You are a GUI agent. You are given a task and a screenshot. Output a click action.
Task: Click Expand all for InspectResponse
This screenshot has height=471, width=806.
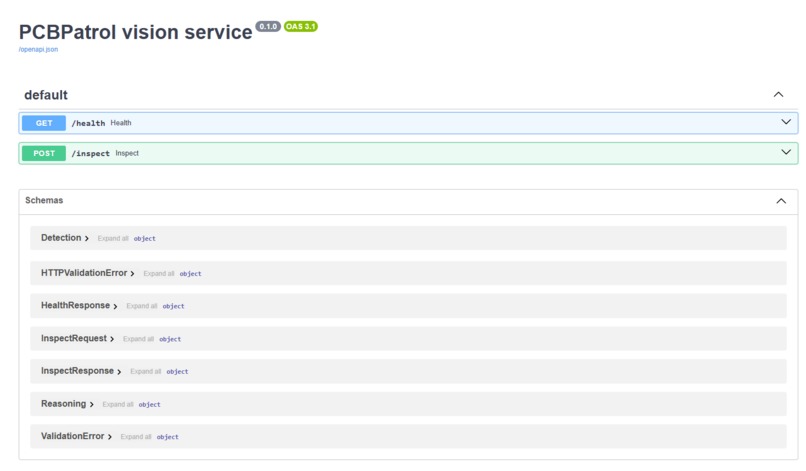click(145, 371)
